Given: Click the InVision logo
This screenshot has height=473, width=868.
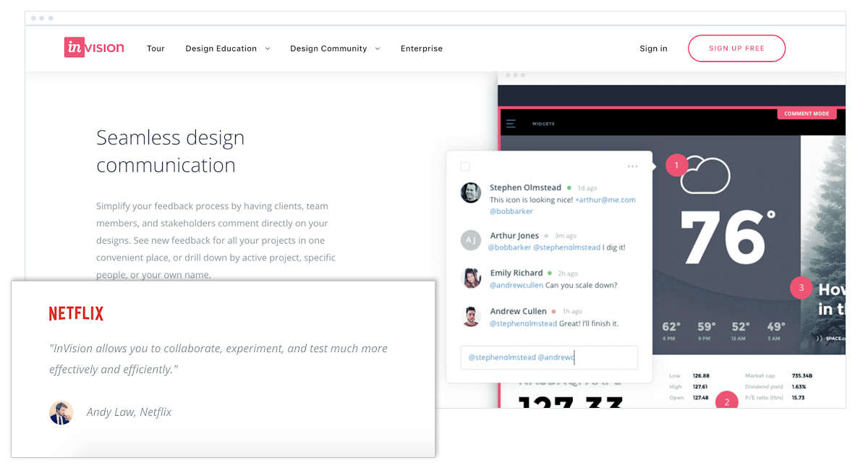Looking at the screenshot, I should (94, 48).
